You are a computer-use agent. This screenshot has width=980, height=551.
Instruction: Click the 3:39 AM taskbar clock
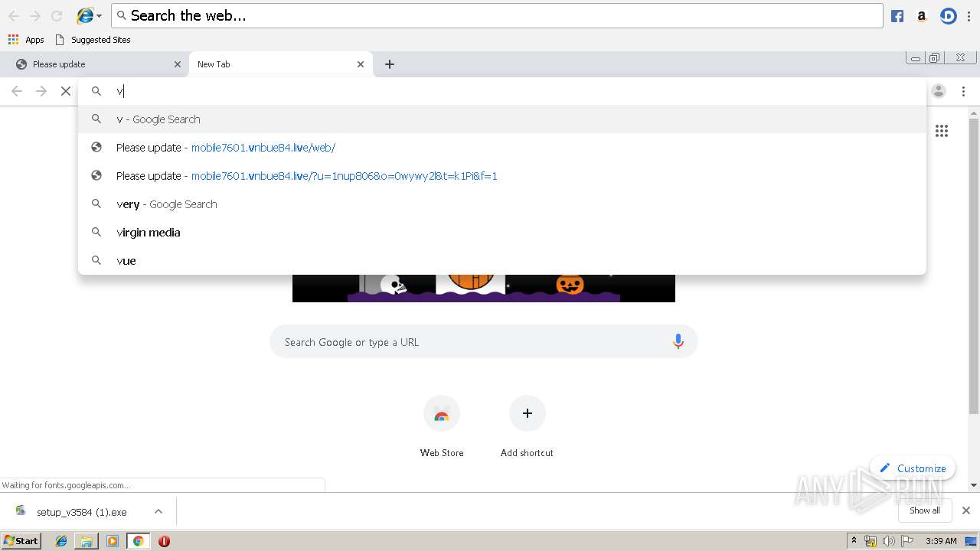click(x=941, y=541)
